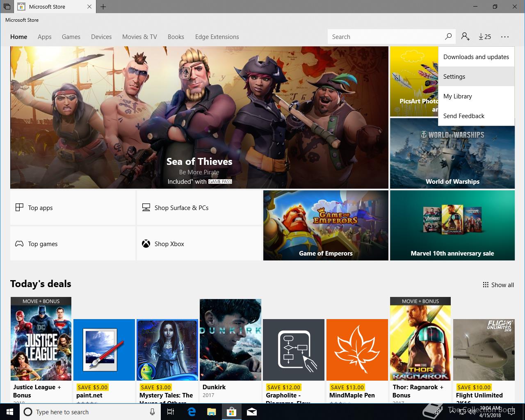Open the Mail app from taskbar
Screen dimensions: 525x420
tap(252, 412)
